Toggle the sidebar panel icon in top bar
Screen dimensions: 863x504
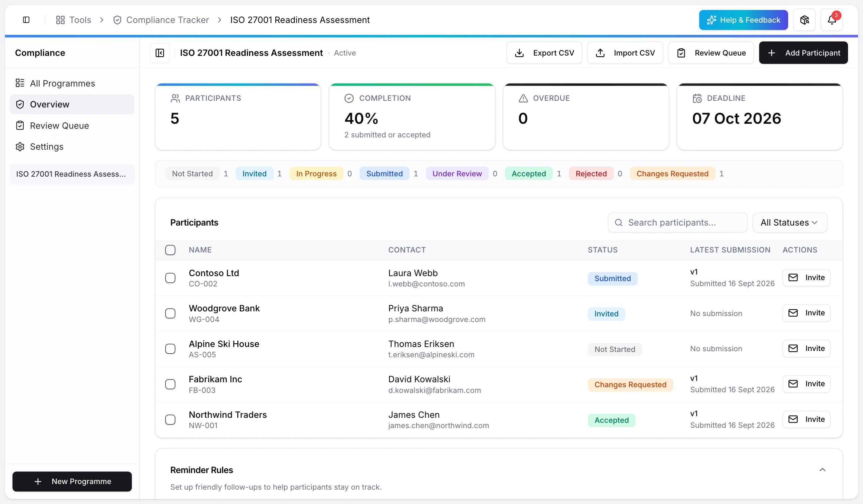pos(26,20)
